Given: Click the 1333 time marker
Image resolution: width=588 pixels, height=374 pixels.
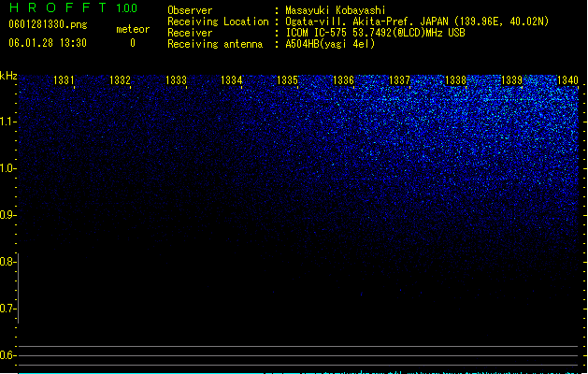Looking at the screenshot, I should (176, 80).
